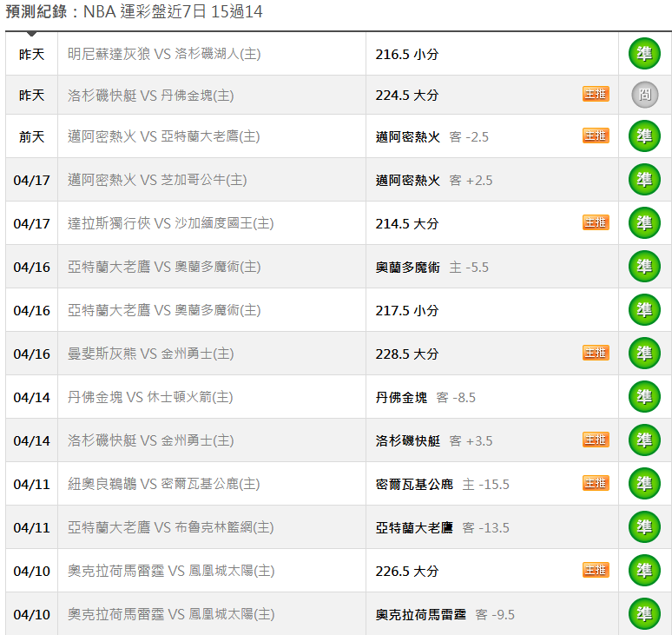Select the 226.5 大分 prediction
The height and width of the screenshot is (635, 672).
(407, 572)
